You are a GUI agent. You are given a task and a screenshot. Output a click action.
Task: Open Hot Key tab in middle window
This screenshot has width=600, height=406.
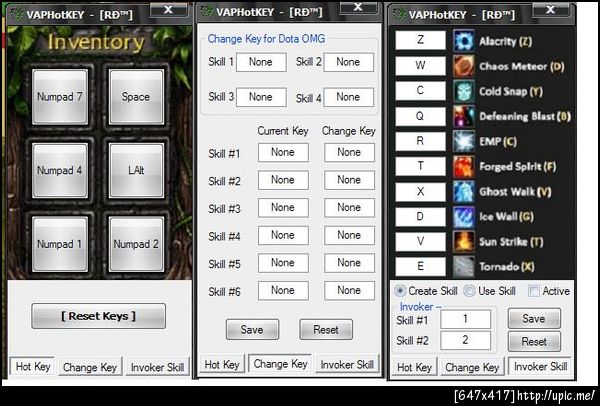click(222, 365)
